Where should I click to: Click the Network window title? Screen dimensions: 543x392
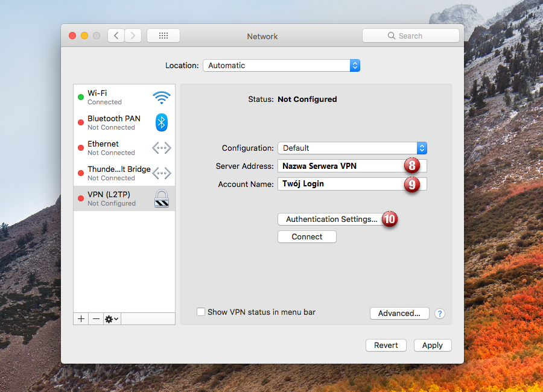(262, 36)
